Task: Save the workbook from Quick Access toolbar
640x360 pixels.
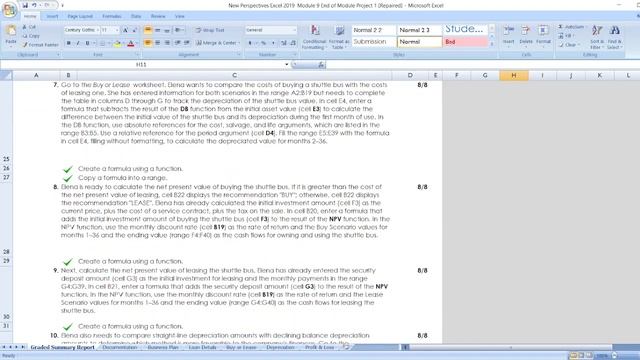Action: (x=25, y=5)
